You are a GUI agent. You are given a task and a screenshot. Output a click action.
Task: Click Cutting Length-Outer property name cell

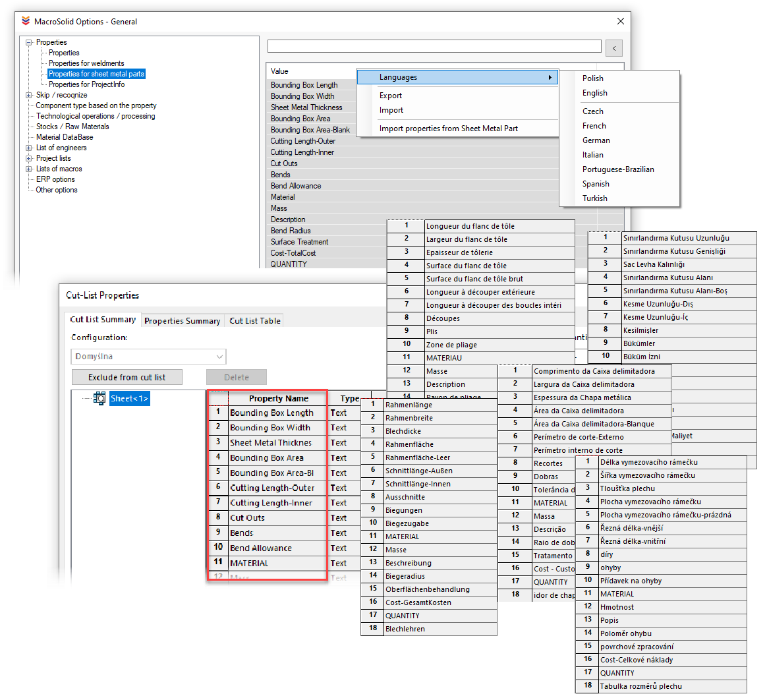click(277, 488)
